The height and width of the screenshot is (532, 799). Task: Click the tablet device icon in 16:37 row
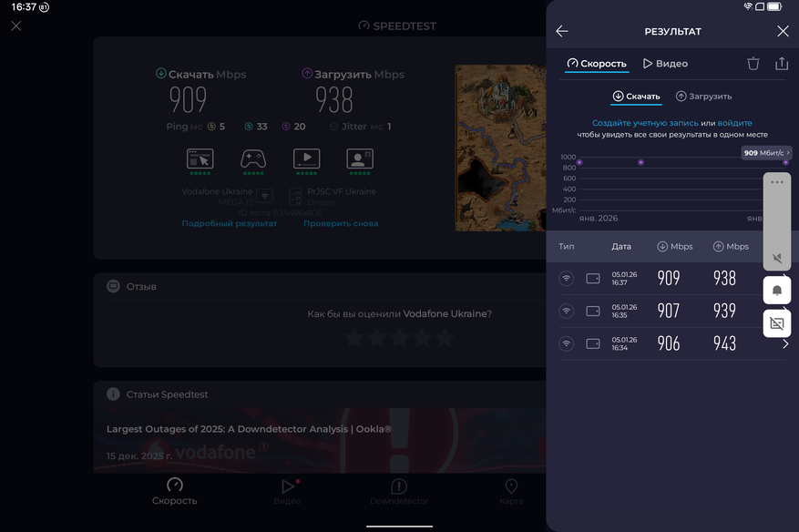coord(593,279)
